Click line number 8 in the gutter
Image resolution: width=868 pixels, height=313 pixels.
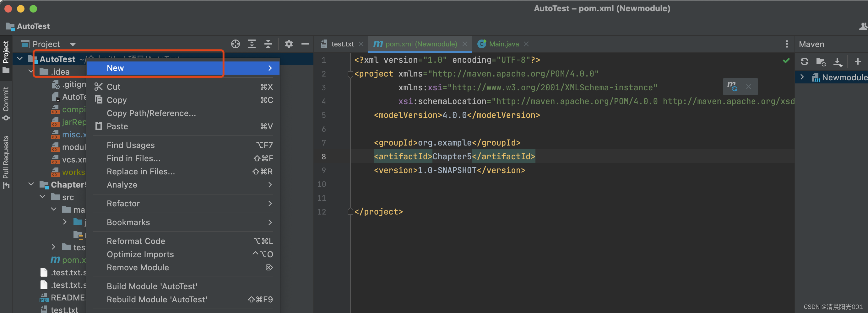point(323,156)
